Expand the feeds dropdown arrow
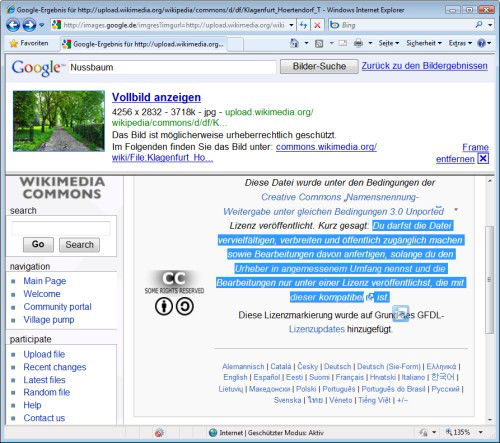Viewport: 500px width, 443px height. click(331, 43)
